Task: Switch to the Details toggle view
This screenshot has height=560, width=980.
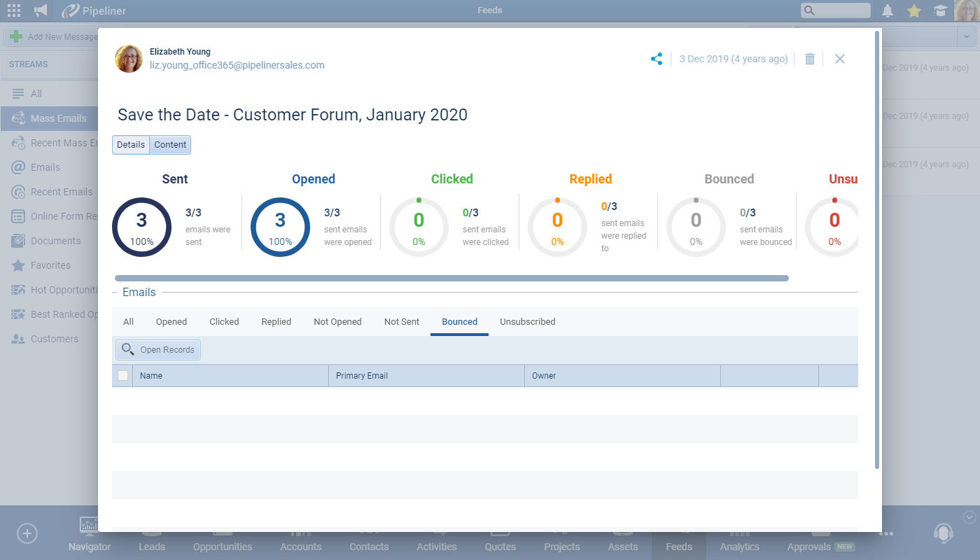Action: pyautogui.click(x=131, y=145)
